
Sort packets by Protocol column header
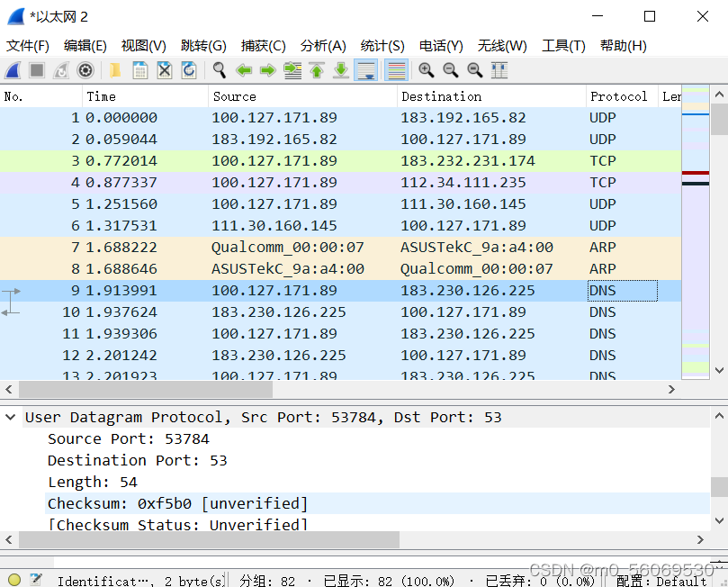click(618, 96)
